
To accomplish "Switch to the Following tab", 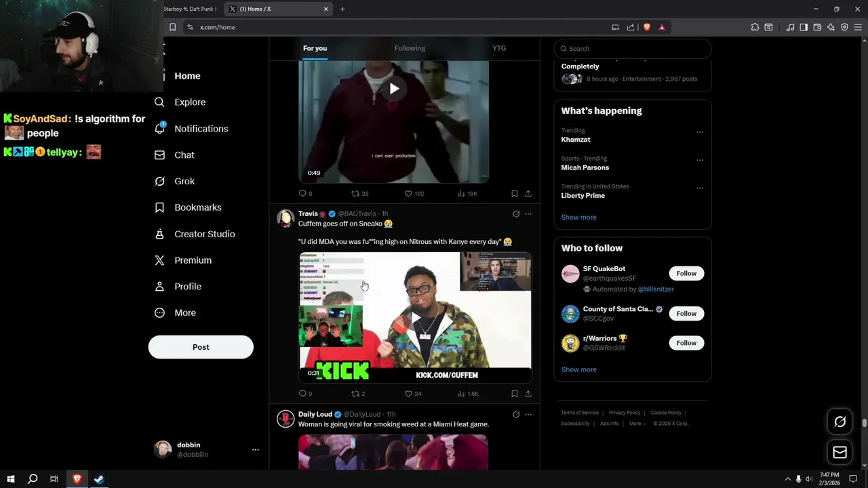I will (x=410, y=48).
